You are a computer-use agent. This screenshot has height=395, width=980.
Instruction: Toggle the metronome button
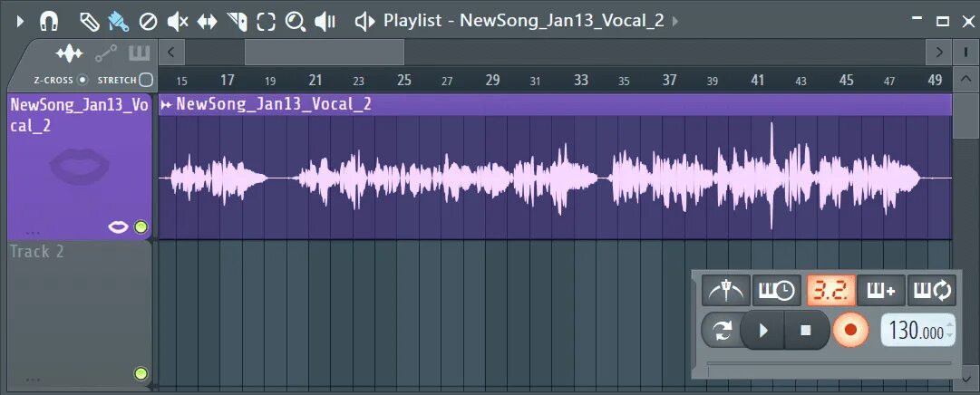(726, 291)
